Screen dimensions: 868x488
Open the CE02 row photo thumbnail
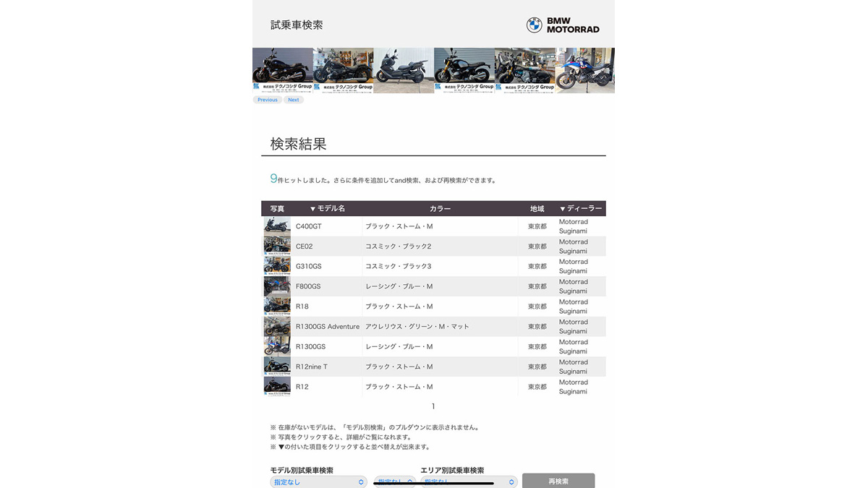click(x=277, y=247)
